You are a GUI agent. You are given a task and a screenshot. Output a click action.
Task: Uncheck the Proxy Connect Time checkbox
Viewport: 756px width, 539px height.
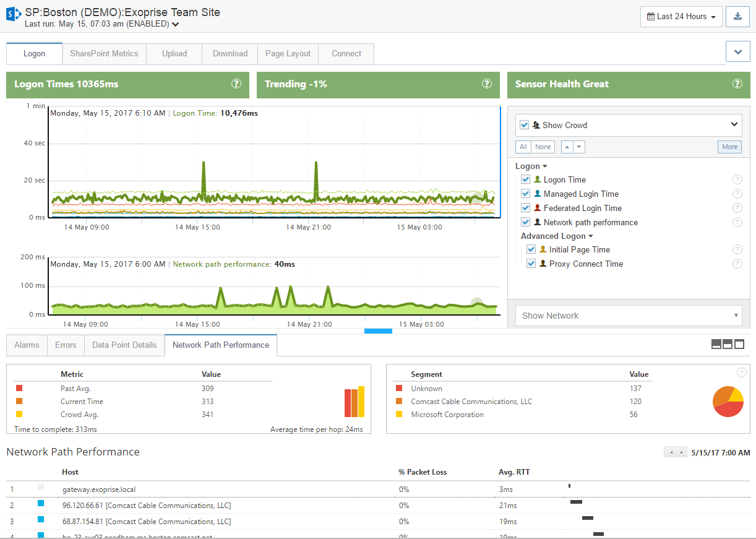[x=531, y=264]
